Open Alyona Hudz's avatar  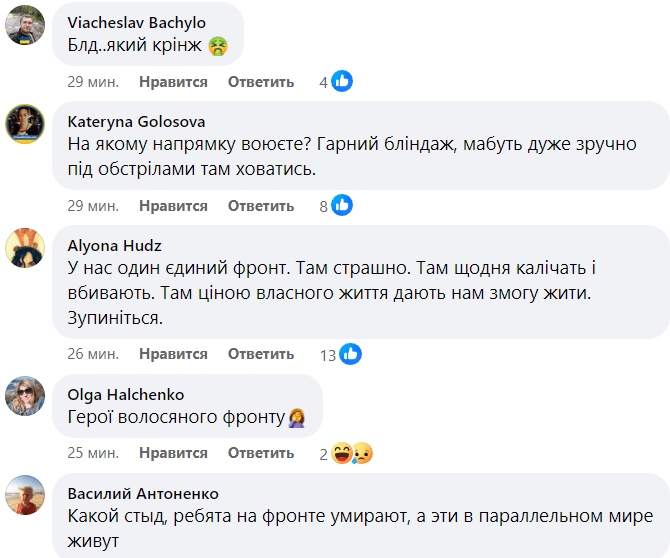point(24,247)
